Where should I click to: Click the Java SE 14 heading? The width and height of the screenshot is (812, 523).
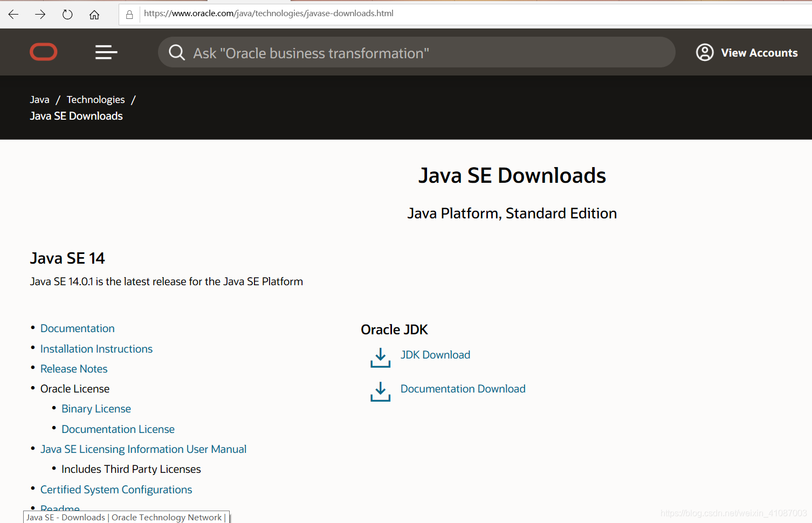click(x=67, y=258)
